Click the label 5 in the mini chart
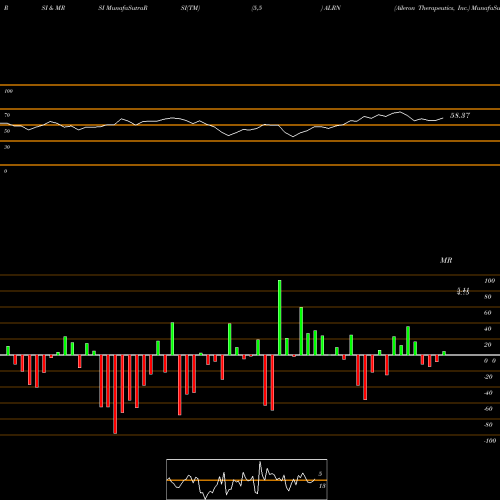500x500 pixels. click(320, 474)
